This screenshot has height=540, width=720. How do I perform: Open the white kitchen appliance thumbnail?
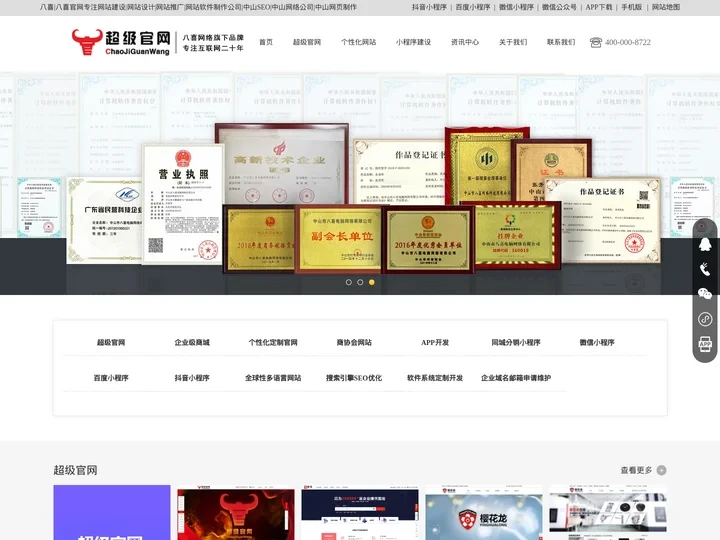608,512
